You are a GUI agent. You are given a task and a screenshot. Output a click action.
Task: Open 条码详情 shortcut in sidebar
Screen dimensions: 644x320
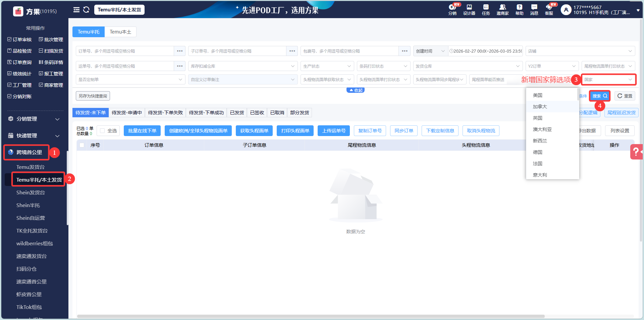[51, 62]
